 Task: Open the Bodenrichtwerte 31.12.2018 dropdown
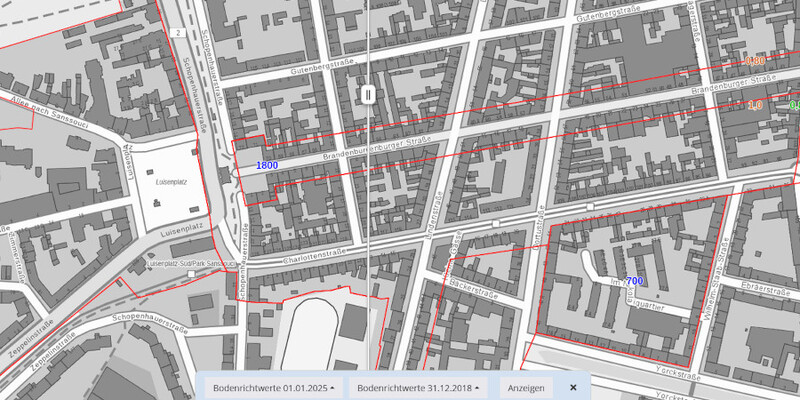coord(418,388)
